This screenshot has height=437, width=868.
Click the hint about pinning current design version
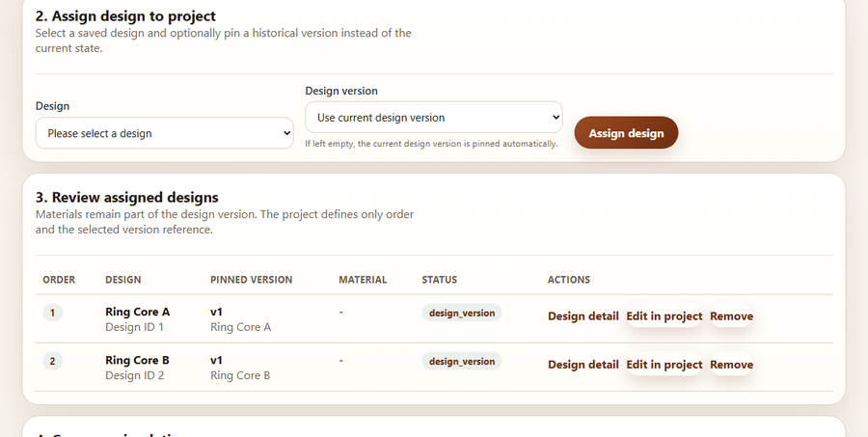[x=431, y=144]
